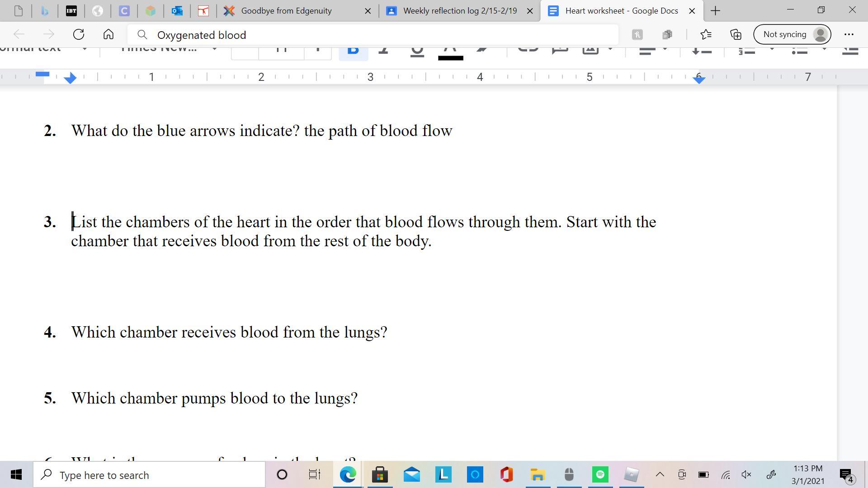Screen dimensions: 868x488
Task: Expand the text alignment dropdown
Action: click(x=665, y=49)
